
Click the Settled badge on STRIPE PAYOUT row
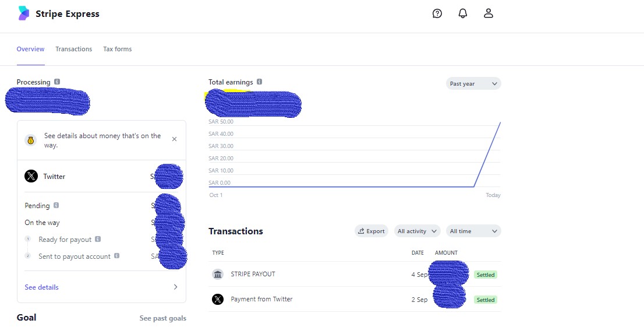[486, 275]
